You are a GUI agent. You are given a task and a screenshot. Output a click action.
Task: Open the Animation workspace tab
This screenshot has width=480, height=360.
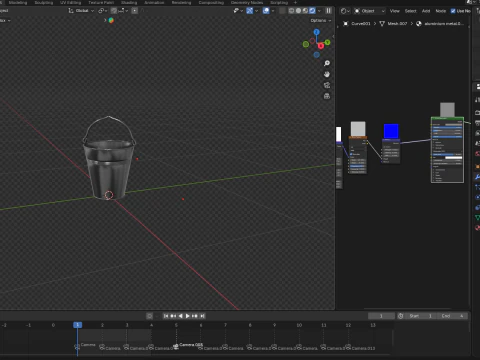154,2
